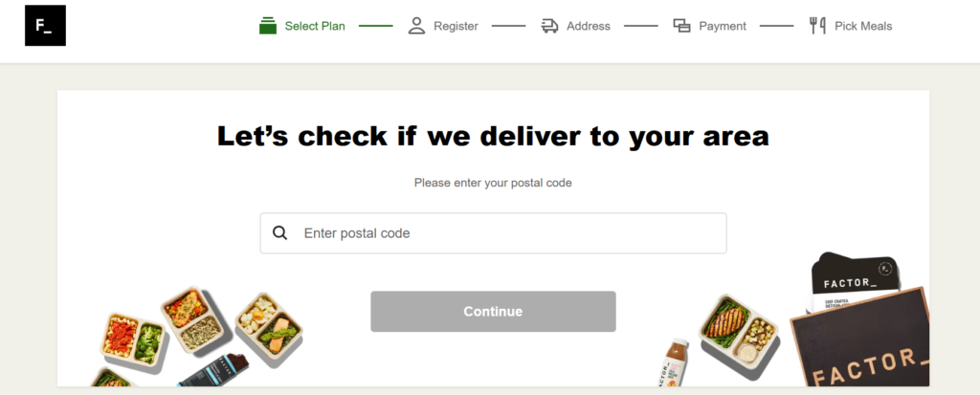Select the Select Plan step label
This screenshot has width=980, height=395.
[315, 26]
